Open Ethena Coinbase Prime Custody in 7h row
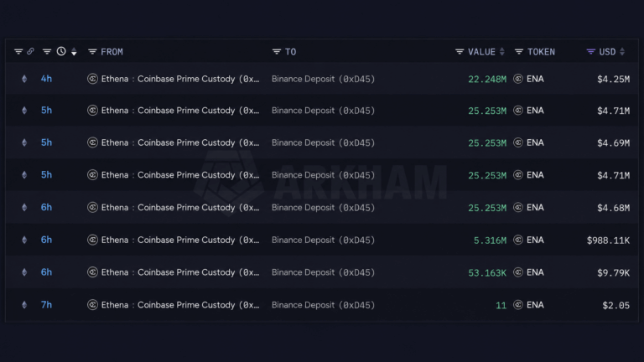This screenshot has width=644, height=362. [x=180, y=305]
